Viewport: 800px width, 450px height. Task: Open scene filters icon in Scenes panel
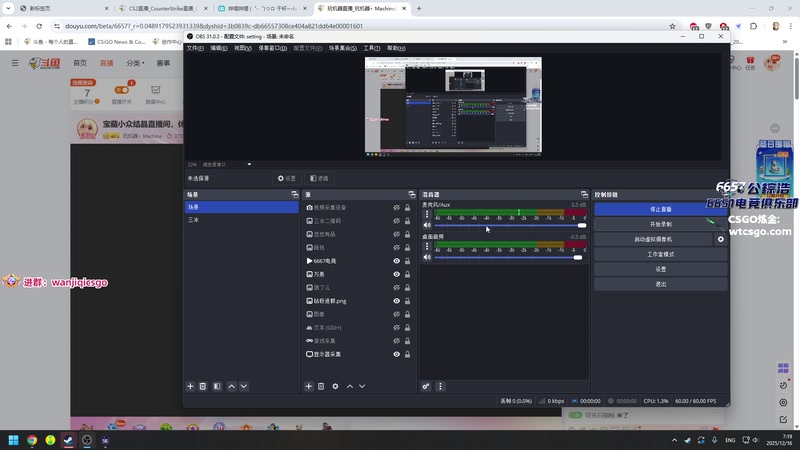pyautogui.click(x=217, y=386)
